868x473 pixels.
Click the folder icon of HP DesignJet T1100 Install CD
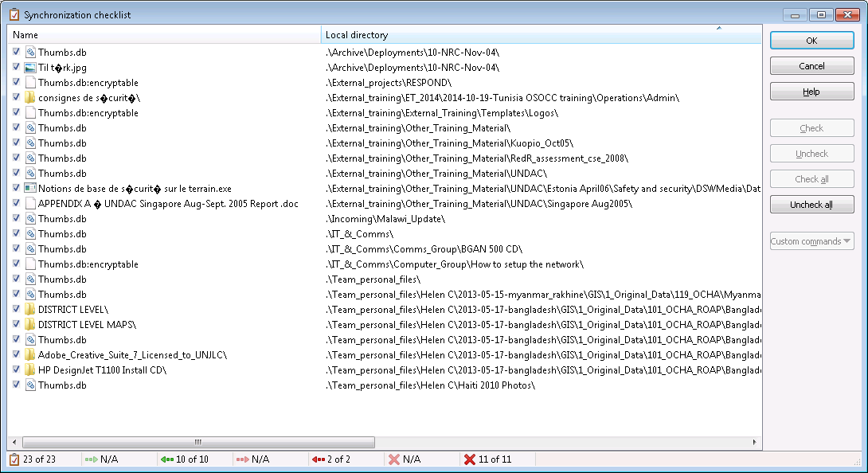29,369
